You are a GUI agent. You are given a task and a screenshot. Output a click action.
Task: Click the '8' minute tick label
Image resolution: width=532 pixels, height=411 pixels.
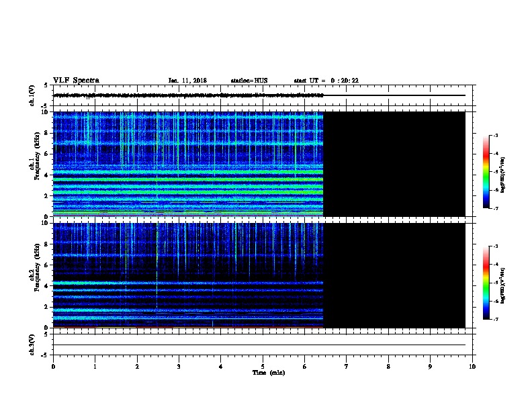[388, 367]
